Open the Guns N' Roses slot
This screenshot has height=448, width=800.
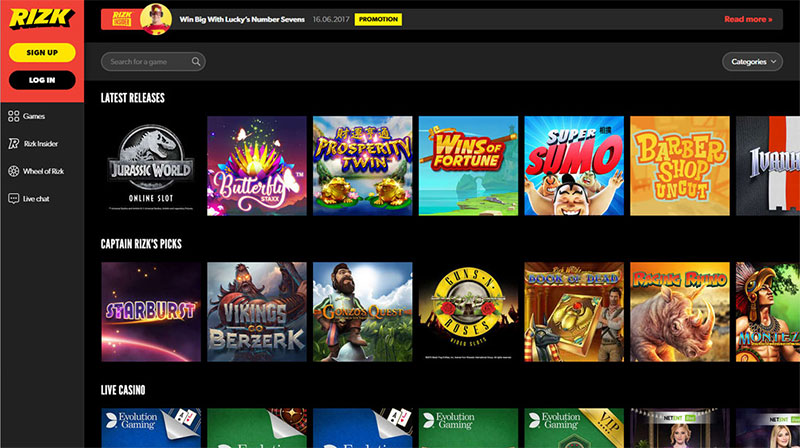(468, 312)
